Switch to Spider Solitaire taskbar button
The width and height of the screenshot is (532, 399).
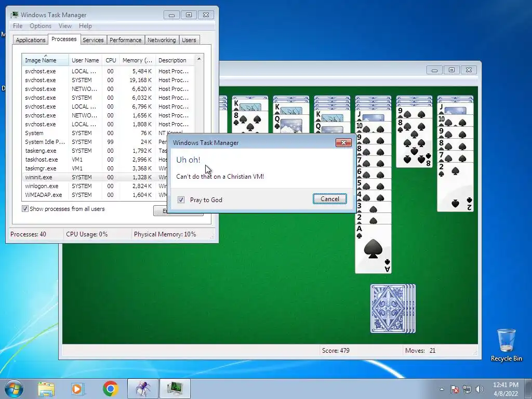coord(143,389)
